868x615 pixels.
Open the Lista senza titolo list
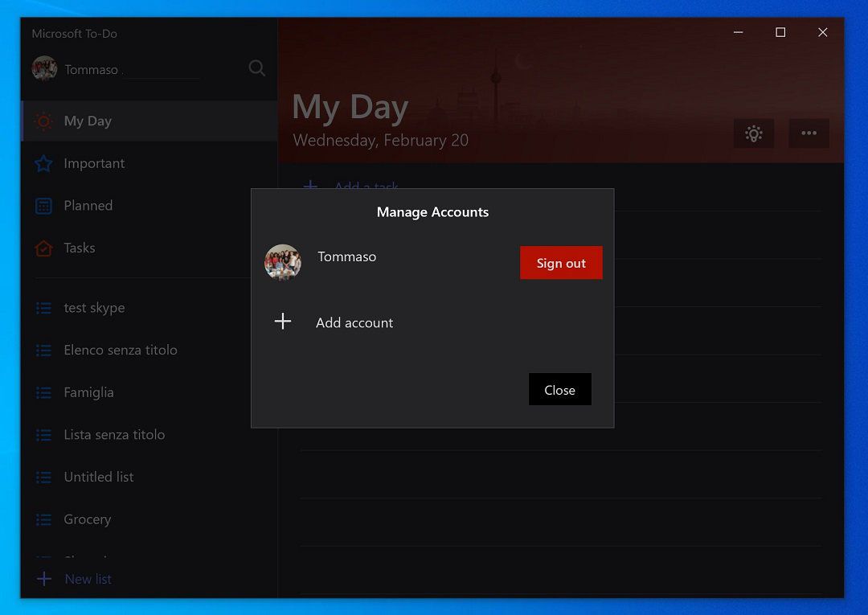point(149,435)
